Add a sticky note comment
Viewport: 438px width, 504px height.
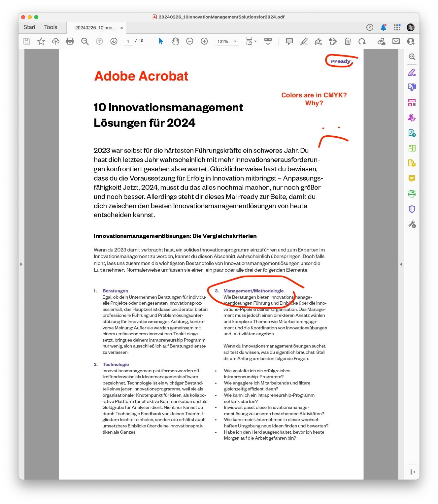pos(289,41)
